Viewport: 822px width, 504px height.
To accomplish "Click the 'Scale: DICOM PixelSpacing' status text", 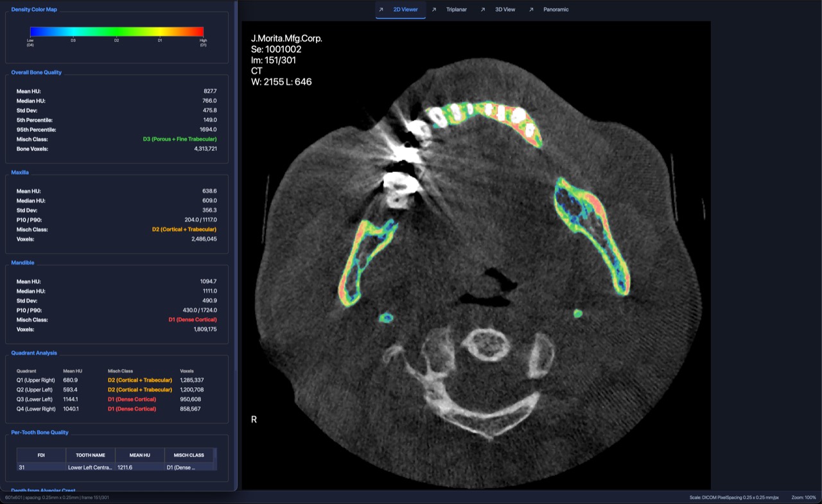I will pos(733,498).
